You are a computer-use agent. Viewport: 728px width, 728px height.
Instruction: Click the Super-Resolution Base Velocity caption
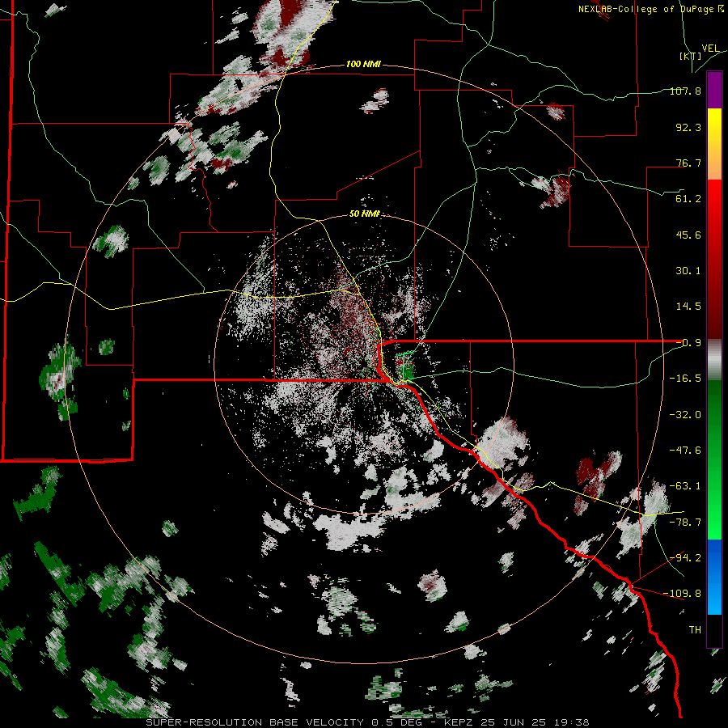point(368,722)
